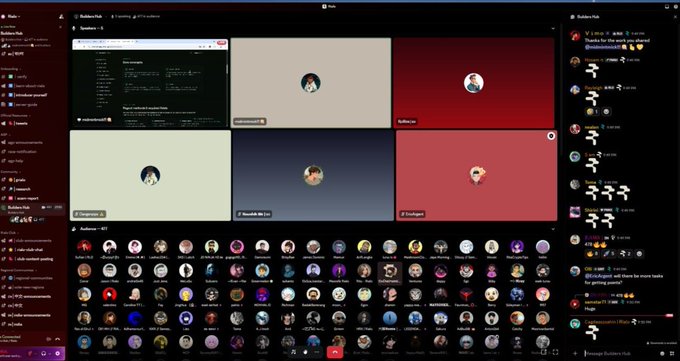Image resolution: width=680 pixels, height=361 pixels.
Task: Enter fullscreen with the corner-brackets icon
Action: coord(555,352)
